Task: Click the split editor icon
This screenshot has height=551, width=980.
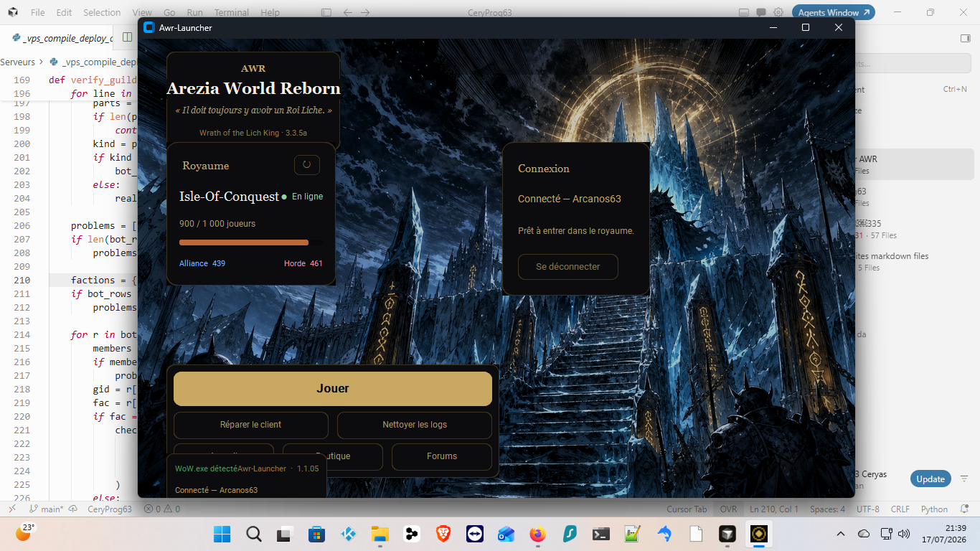Action: coord(127,38)
